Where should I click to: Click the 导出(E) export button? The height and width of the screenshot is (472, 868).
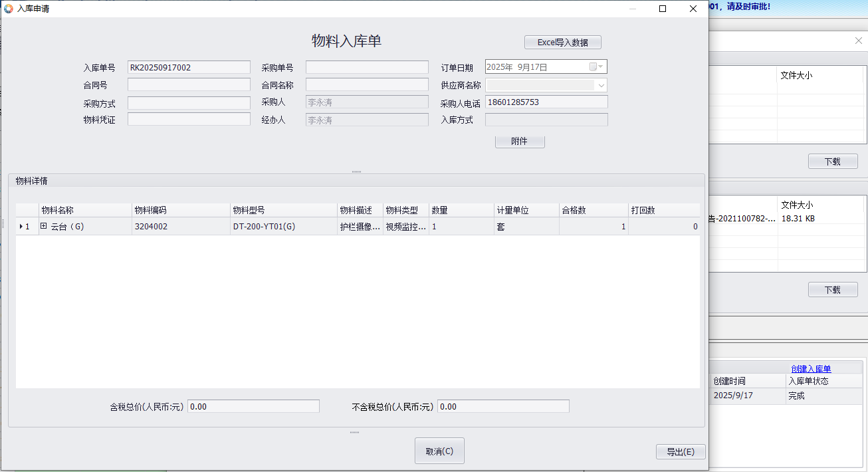coord(680,451)
